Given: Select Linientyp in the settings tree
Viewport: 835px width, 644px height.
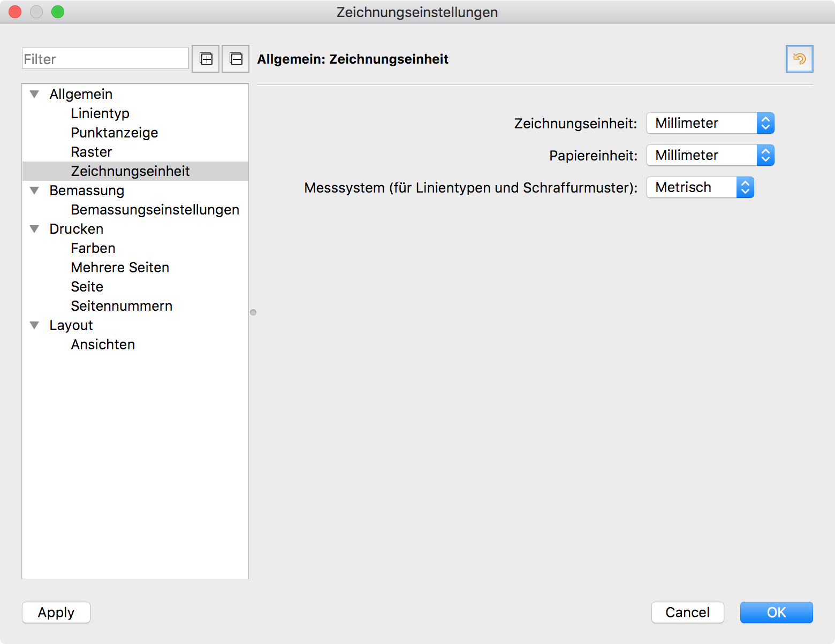Looking at the screenshot, I should coord(100,114).
